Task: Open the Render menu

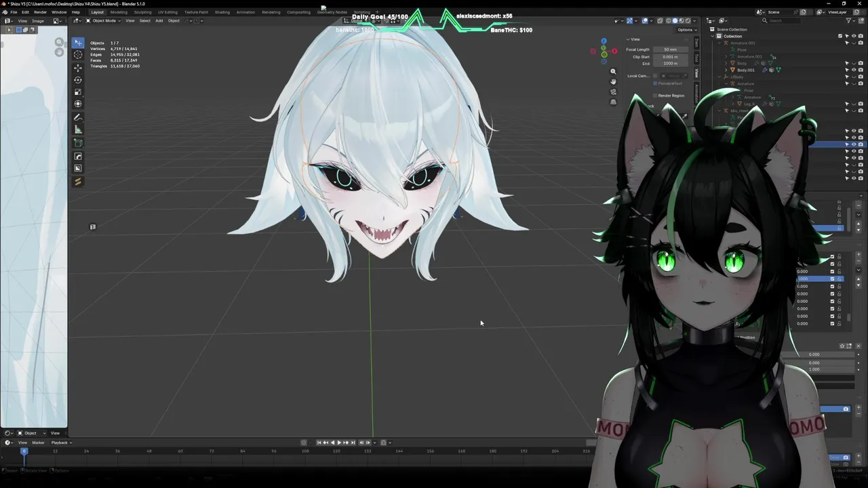Action: click(x=40, y=12)
